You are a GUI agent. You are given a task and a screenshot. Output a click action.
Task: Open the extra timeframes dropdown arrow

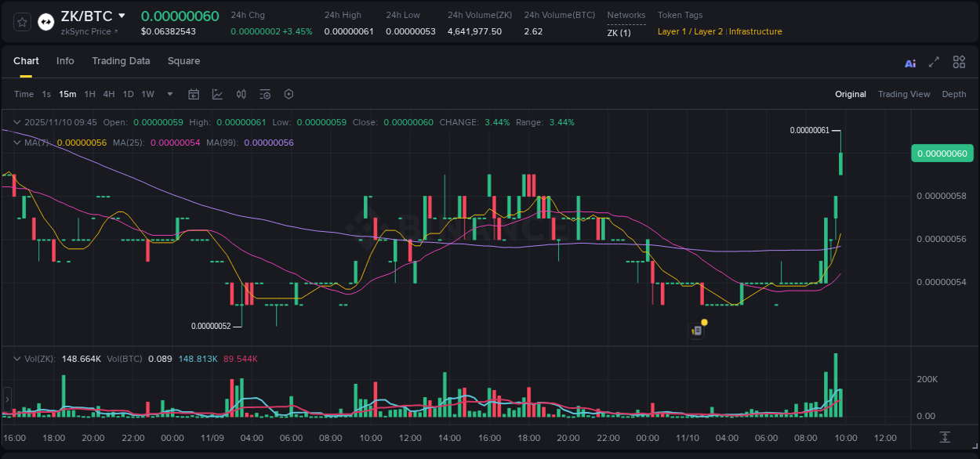point(169,94)
